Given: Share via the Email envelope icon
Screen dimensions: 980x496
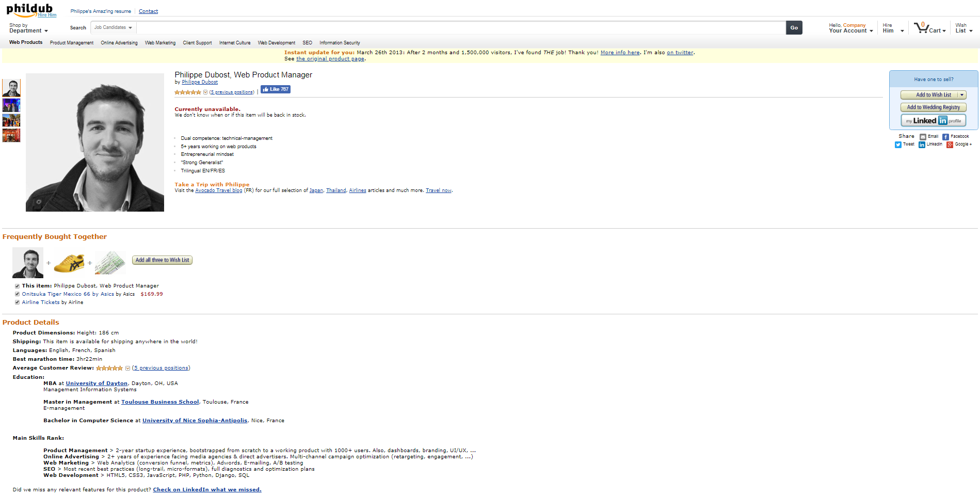Looking at the screenshot, I should coord(923,137).
